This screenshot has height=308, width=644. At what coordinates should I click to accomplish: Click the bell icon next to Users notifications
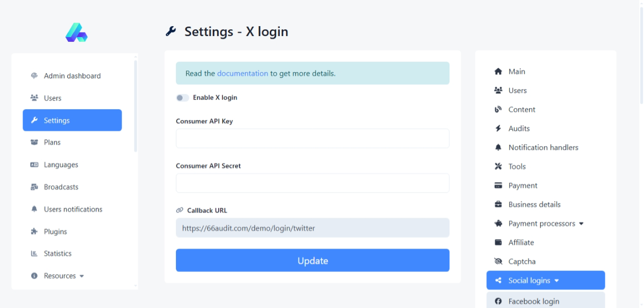coord(34,209)
